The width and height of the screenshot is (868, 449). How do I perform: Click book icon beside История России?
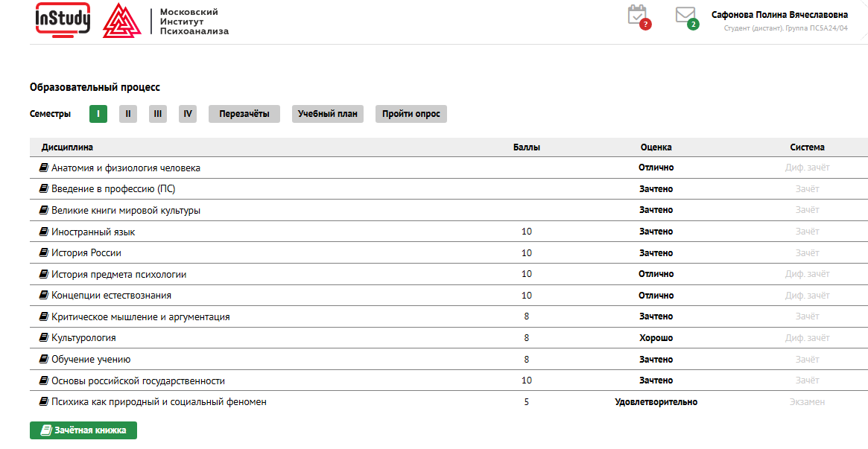44,253
